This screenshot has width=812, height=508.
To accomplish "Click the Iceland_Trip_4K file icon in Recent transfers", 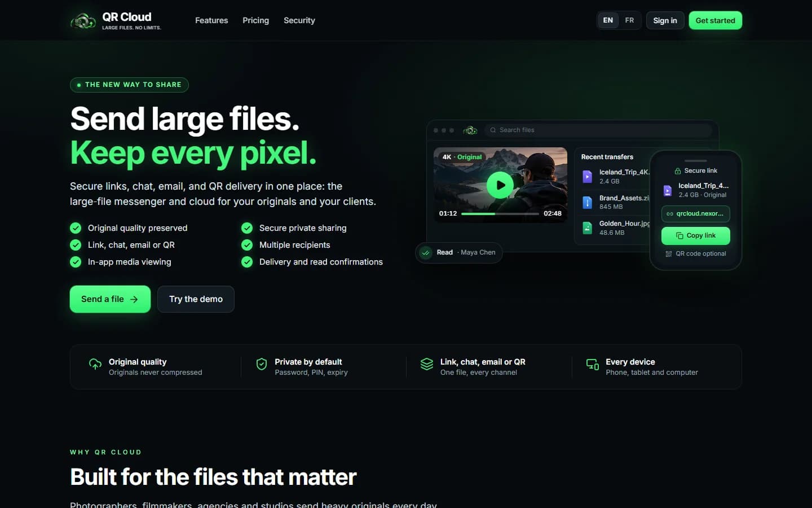I will point(587,177).
